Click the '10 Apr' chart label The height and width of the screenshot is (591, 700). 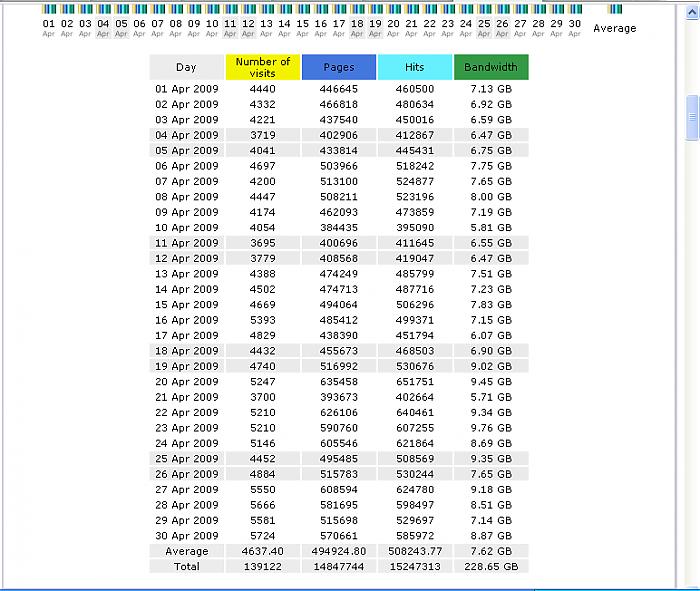[x=212, y=28]
